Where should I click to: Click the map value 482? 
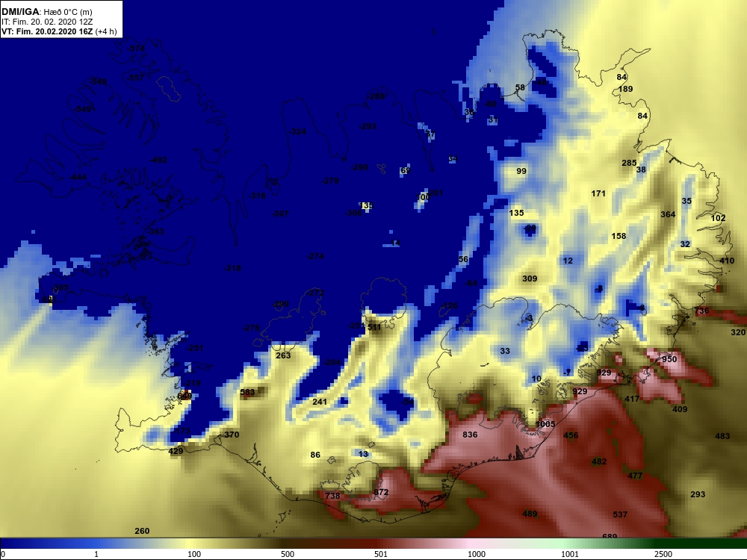599,461
